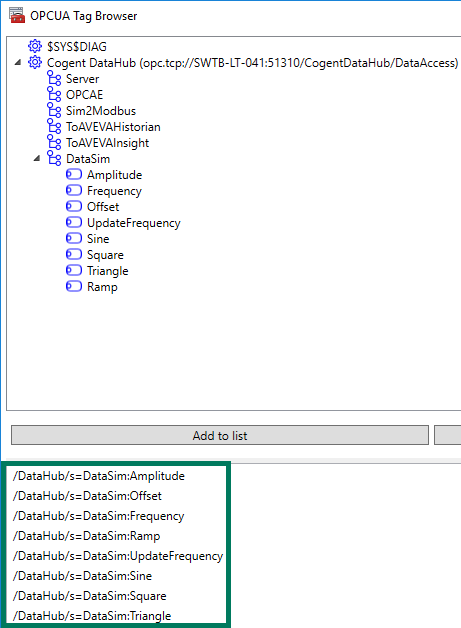Select the Cogent DataHub server entry
The width and height of the screenshot is (461, 628).
click(x=252, y=63)
